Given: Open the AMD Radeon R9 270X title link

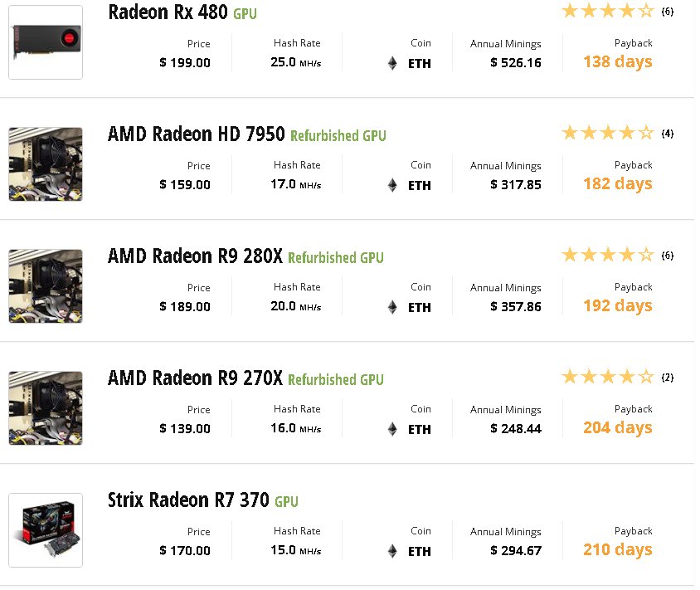Looking at the screenshot, I should click(x=195, y=378).
